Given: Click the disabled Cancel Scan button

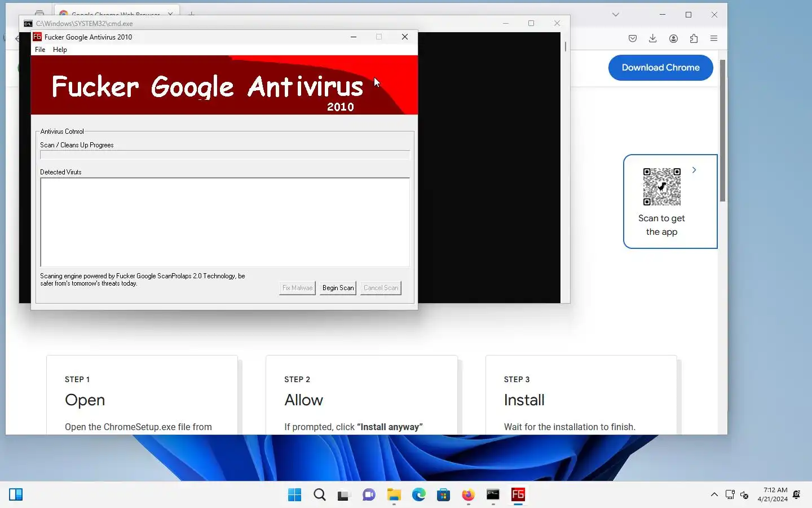Looking at the screenshot, I should pos(381,288).
